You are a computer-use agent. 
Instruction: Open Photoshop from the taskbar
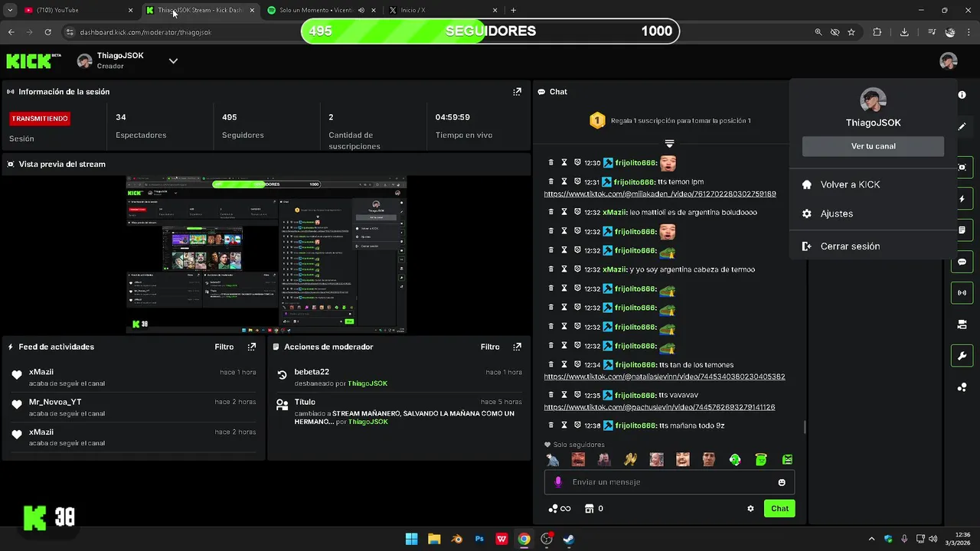click(x=479, y=539)
